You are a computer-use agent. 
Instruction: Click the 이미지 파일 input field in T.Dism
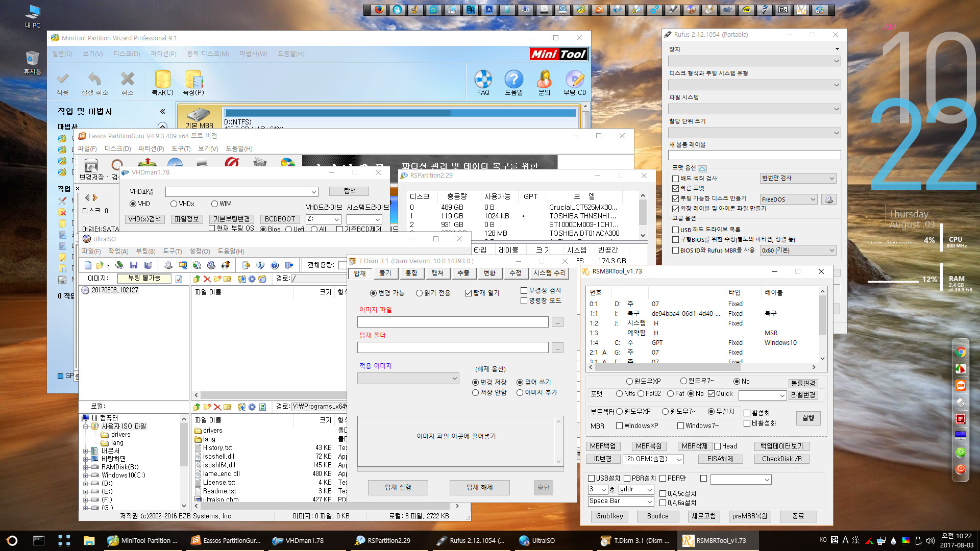click(x=453, y=322)
